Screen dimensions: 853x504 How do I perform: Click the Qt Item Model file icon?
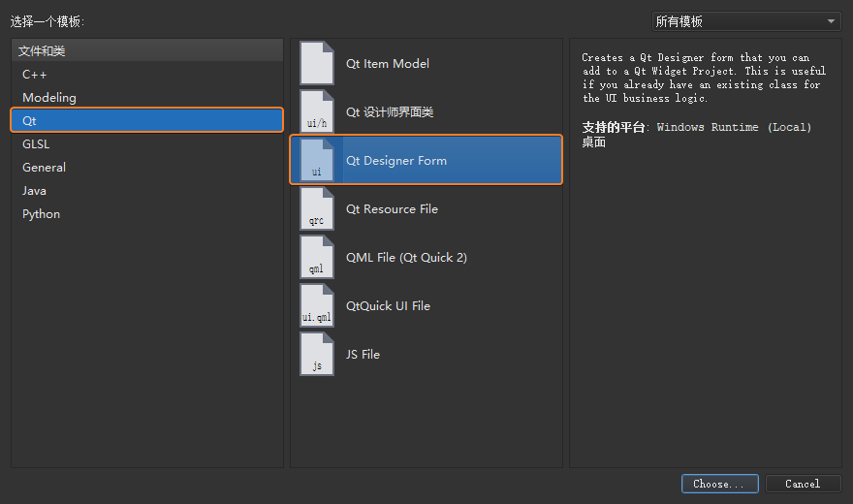[x=317, y=63]
